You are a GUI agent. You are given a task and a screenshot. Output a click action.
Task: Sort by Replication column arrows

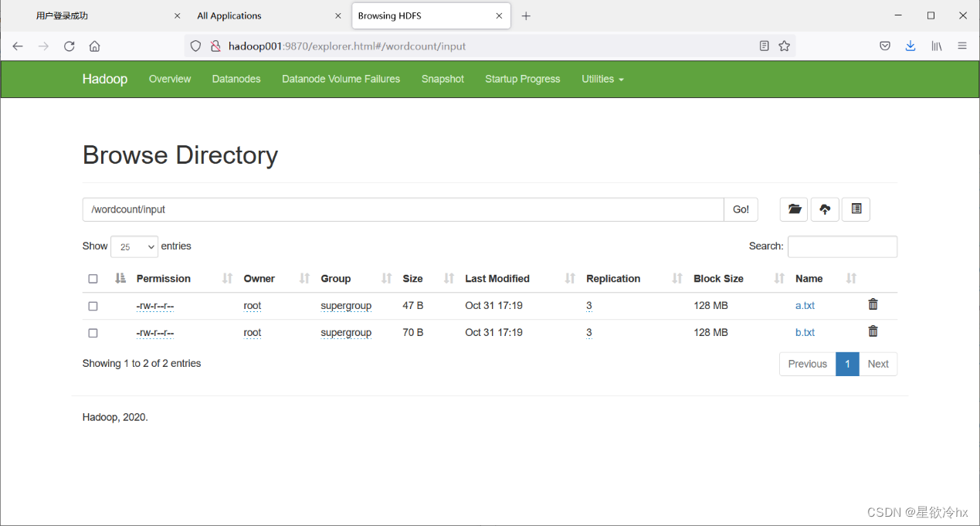pos(677,279)
